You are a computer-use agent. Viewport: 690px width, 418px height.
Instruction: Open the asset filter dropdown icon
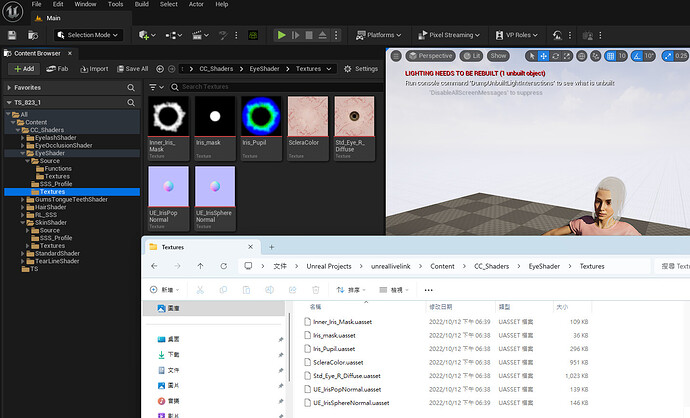(156, 87)
